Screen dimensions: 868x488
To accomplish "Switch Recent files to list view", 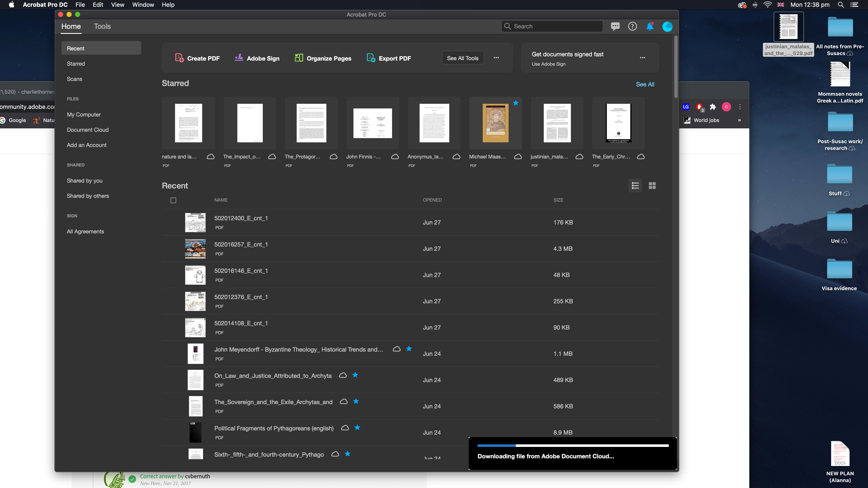I will coord(635,186).
